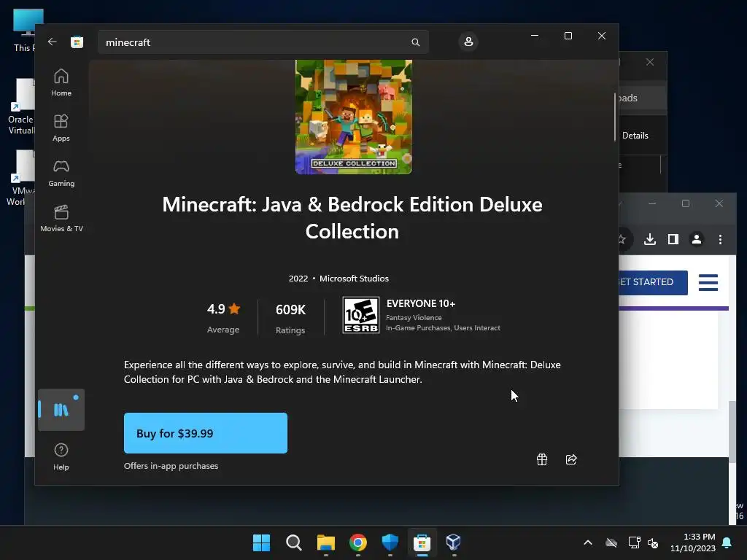Click the Chrome downloads icon in background browser
This screenshot has width=747, height=560.
coord(650,239)
